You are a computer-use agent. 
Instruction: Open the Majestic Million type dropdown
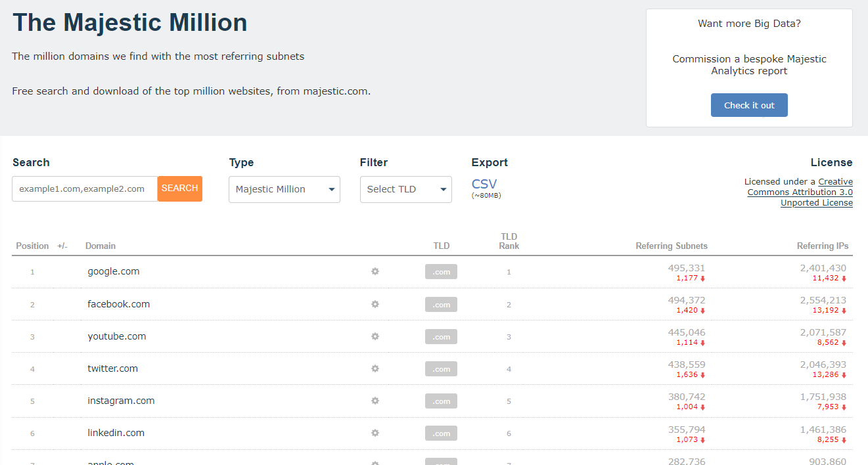click(284, 189)
